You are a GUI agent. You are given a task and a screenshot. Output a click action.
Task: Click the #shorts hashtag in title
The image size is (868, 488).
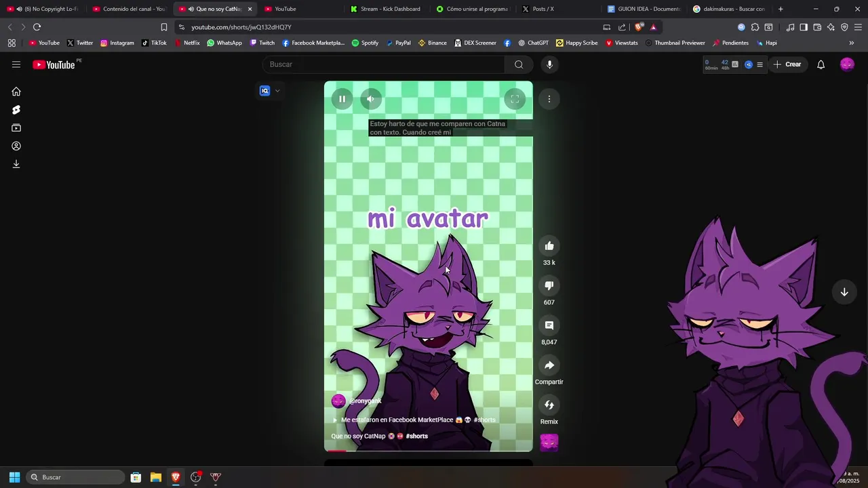tap(417, 436)
